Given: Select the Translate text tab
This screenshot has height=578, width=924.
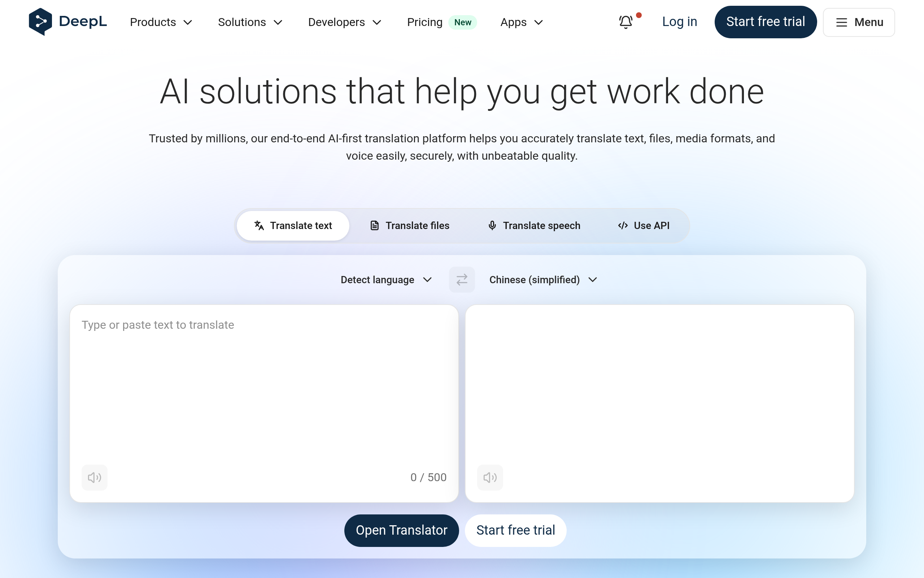Looking at the screenshot, I should tap(293, 225).
